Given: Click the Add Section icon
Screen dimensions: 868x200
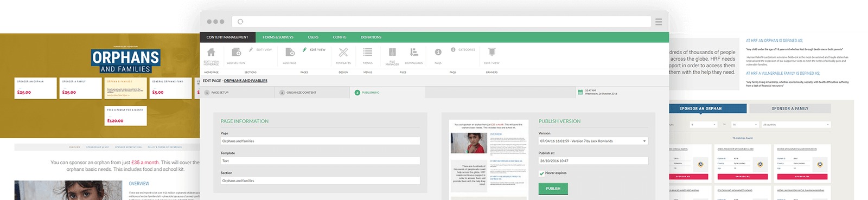Looking at the screenshot, I should click(236, 52).
